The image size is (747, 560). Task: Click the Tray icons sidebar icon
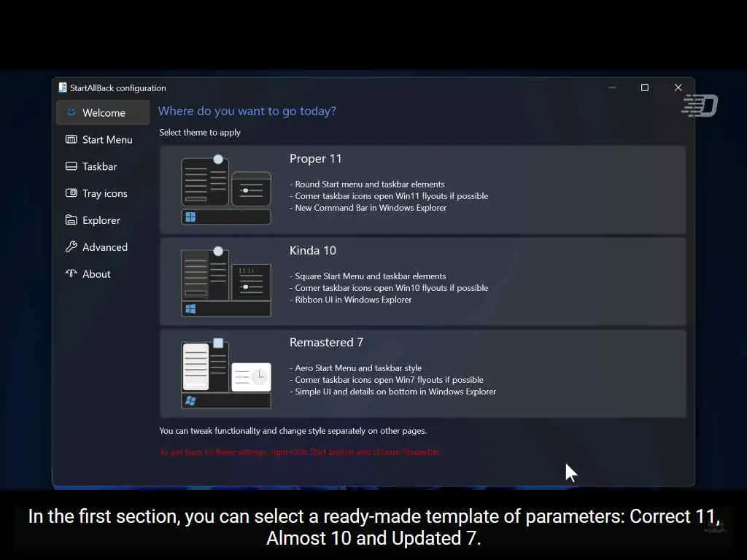71,192
